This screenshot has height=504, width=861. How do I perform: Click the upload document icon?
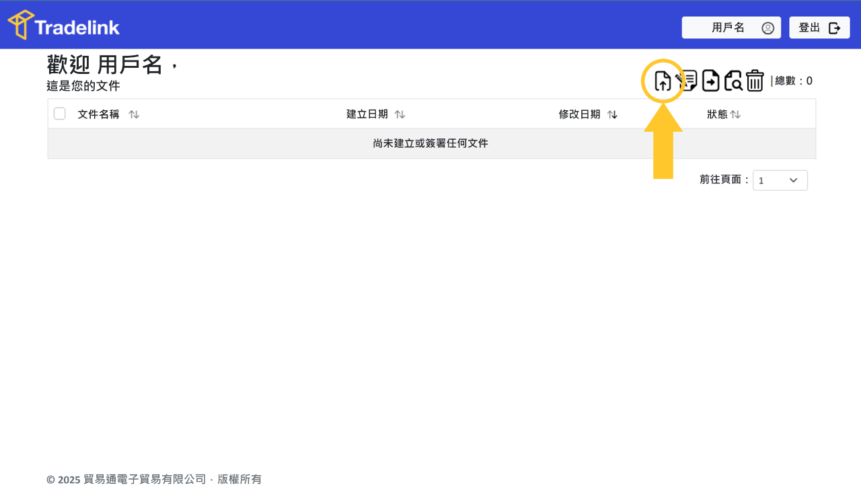tap(663, 81)
